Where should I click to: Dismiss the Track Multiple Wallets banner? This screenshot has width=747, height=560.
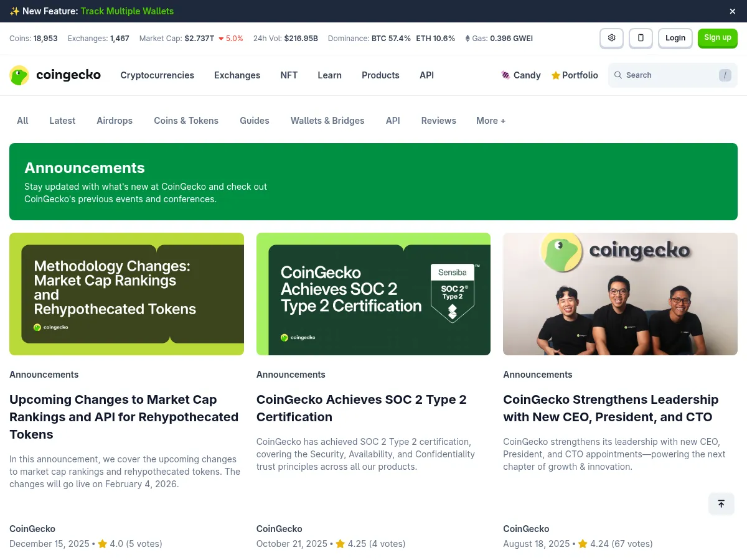pos(732,11)
